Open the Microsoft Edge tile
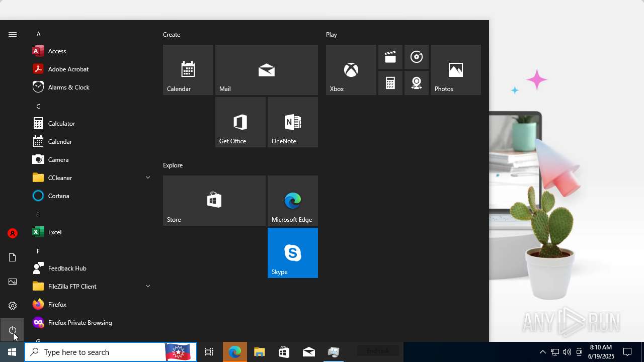Viewport: 644px width, 362px height. pyautogui.click(x=293, y=201)
